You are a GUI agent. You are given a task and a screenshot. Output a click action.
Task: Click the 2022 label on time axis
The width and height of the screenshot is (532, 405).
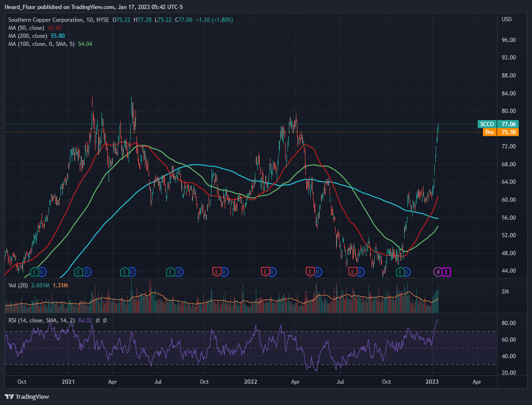(251, 381)
